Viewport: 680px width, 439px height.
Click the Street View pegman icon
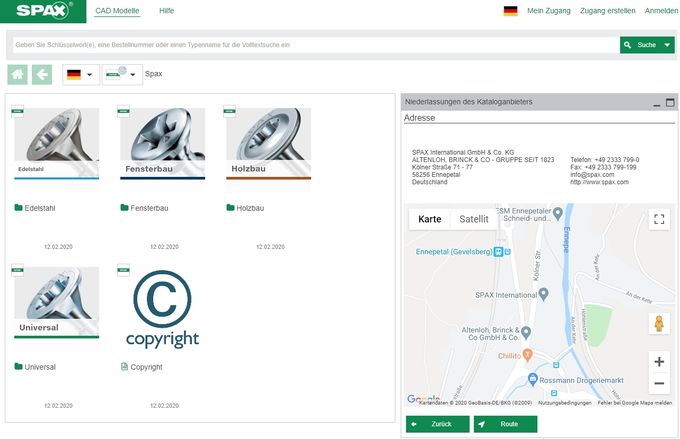(658, 324)
